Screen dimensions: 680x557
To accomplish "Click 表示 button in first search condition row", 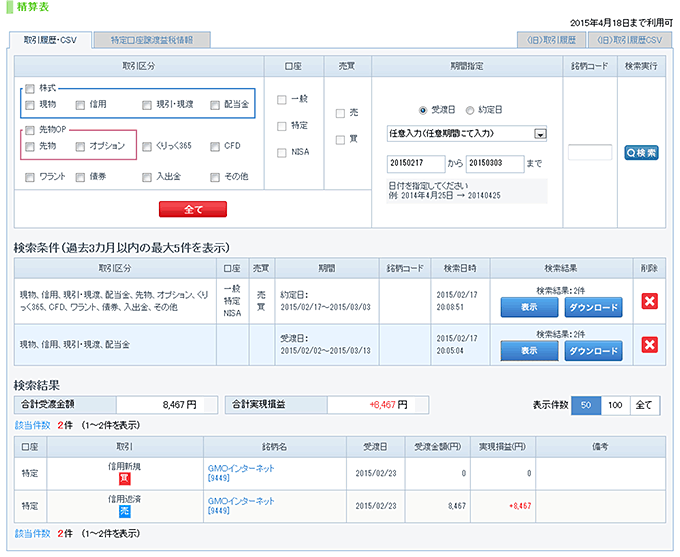I will click(x=529, y=307).
